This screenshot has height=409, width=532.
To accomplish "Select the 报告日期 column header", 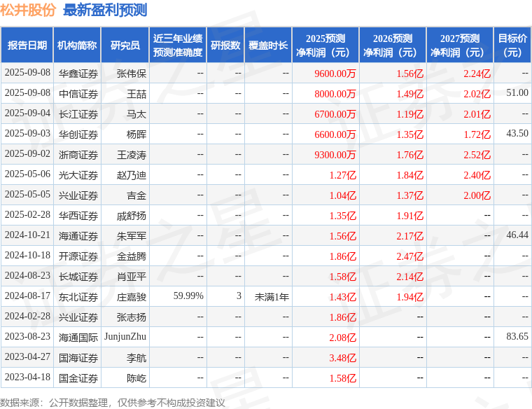I will (x=27, y=45).
